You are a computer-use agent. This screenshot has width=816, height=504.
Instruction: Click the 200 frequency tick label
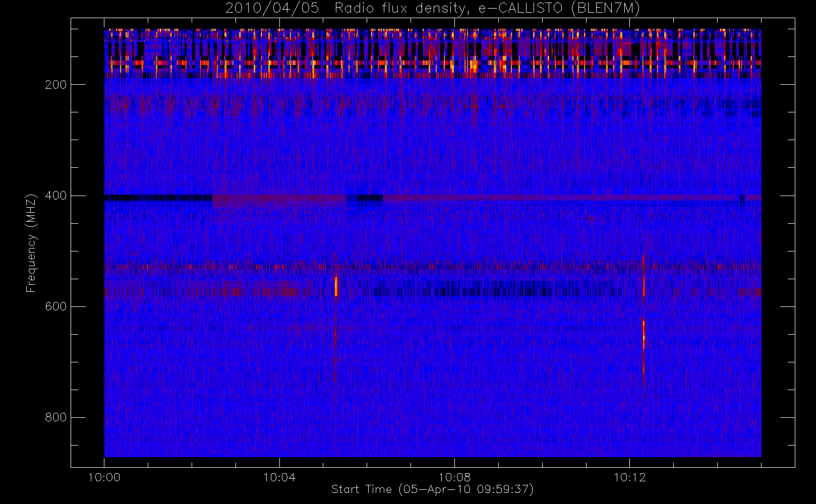(x=56, y=85)
